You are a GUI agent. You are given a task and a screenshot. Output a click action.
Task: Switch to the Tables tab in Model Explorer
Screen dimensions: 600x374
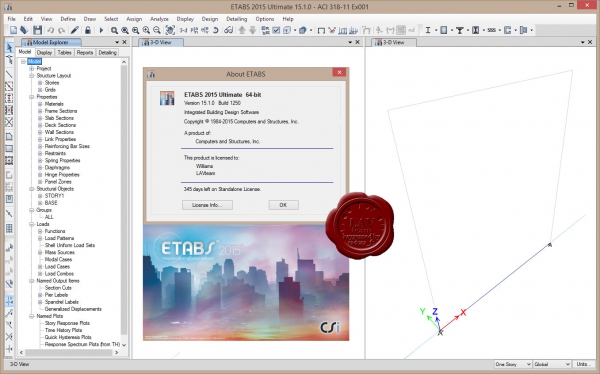coord(64,52)
